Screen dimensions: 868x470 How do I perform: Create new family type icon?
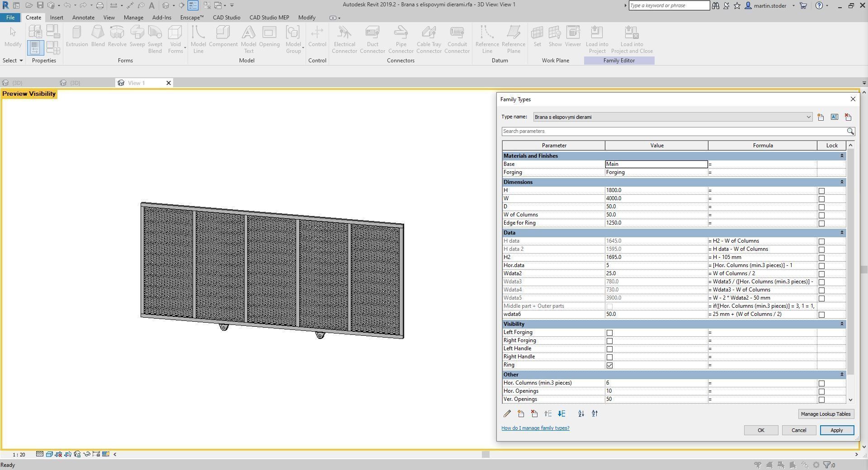tap(821, 117)
